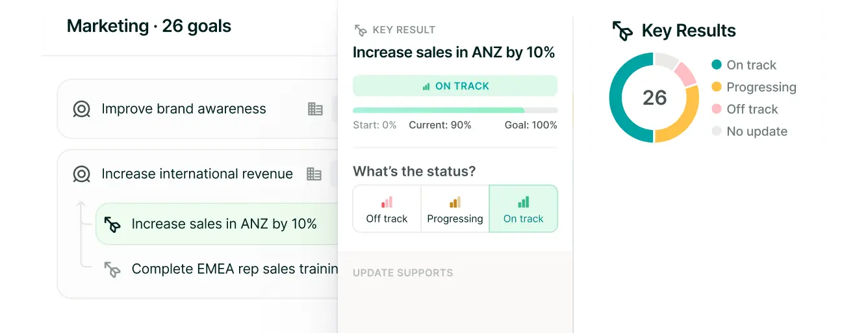Open the Improve brand awareness goal
The image size is (868, 333).
click(x=184, y=109)
